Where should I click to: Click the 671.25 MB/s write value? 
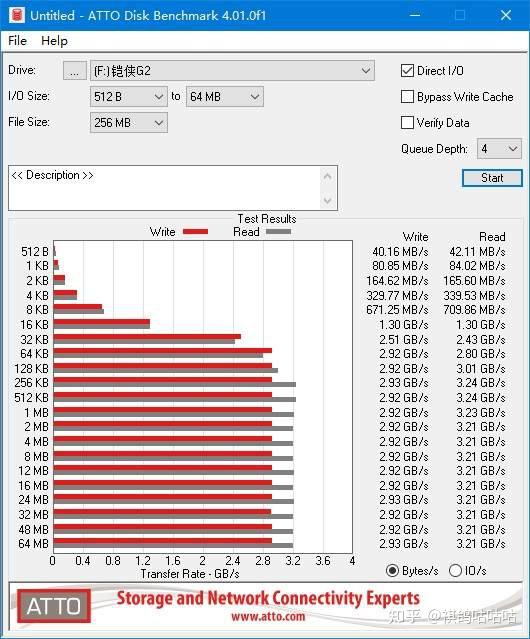(x=397, y=310)
